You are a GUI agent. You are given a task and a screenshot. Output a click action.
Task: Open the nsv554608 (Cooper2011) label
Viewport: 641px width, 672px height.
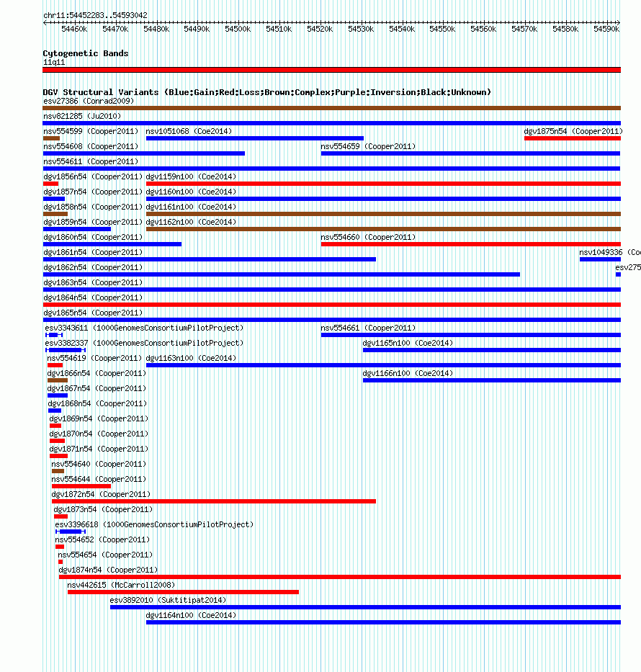point(91,146)
